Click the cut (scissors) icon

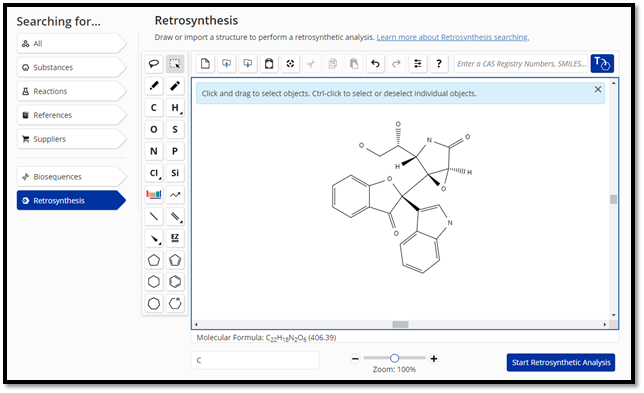tap(311, 64)
